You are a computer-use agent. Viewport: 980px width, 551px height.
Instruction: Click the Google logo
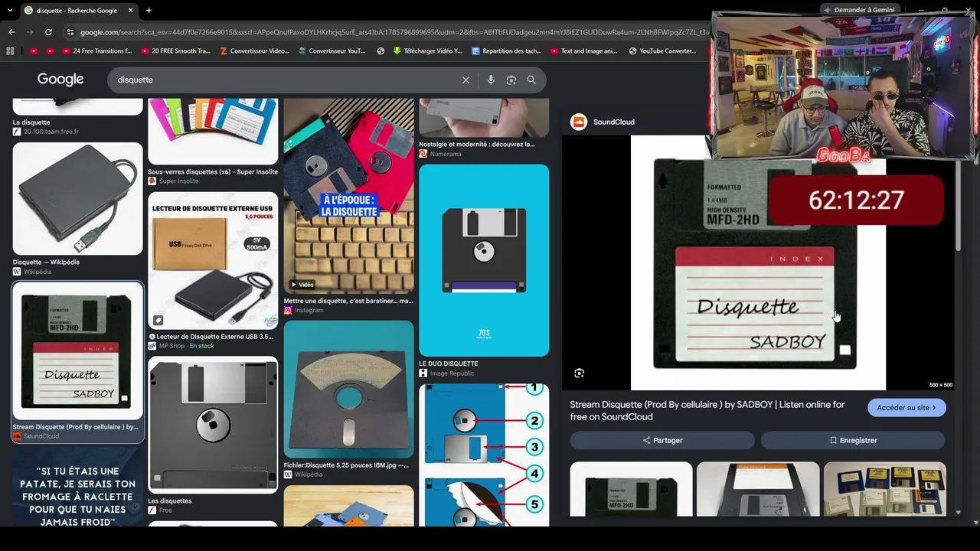(60, 80)
